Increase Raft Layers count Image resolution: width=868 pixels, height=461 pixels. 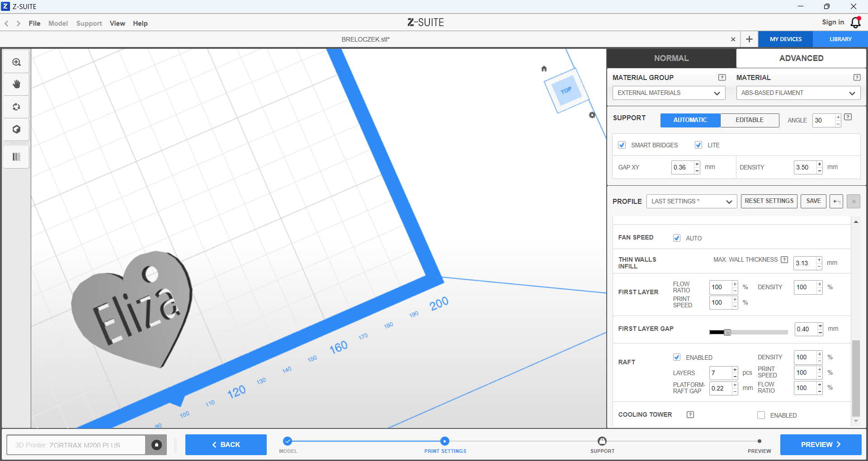735,370
